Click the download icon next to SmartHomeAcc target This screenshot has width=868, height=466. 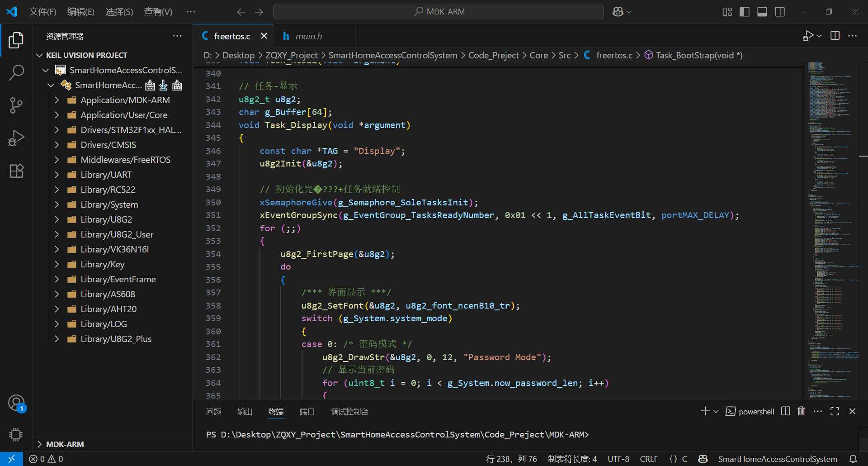(163, 85)
